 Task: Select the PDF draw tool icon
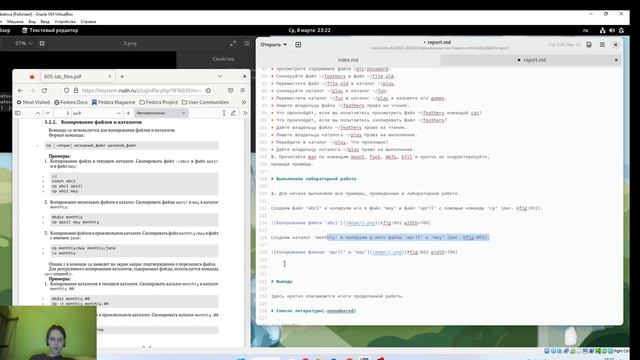click(233, 113)
